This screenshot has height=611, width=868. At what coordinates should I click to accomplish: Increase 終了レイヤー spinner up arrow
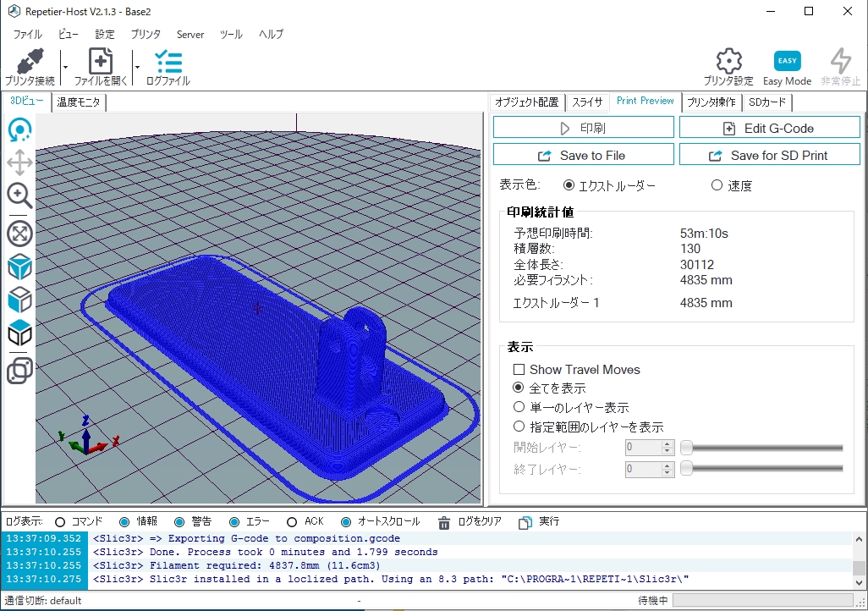tap(667, 466)
